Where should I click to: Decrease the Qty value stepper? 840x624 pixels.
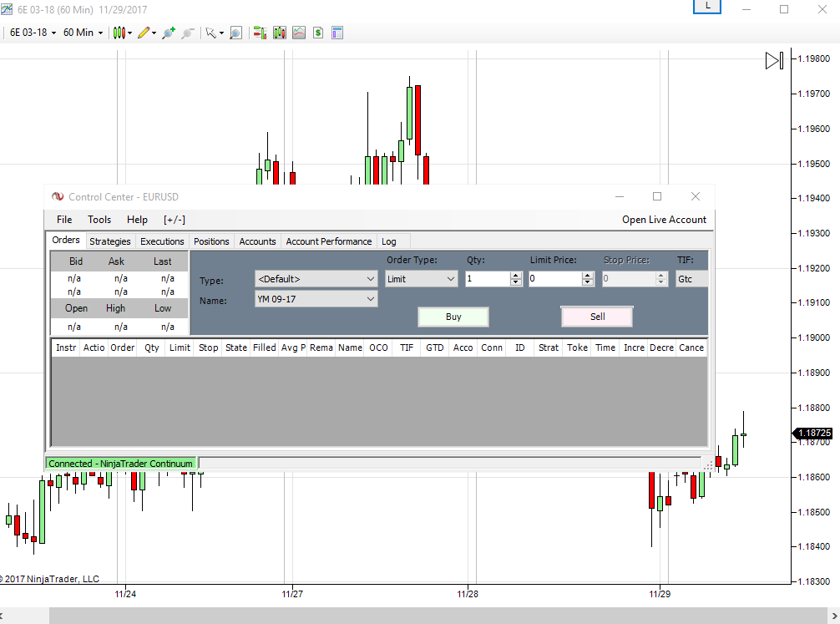point(516,282)
